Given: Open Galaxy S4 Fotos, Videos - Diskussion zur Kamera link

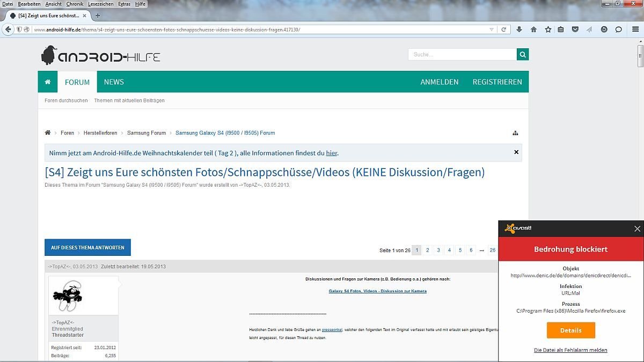Looking at the screenshot, I should pos(377,291).
